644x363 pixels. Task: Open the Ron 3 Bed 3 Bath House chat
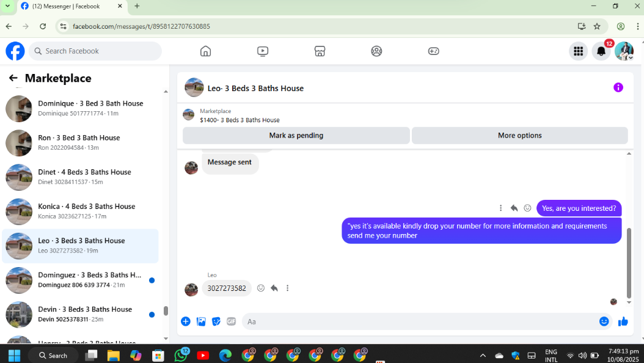(x=81, y=143)
